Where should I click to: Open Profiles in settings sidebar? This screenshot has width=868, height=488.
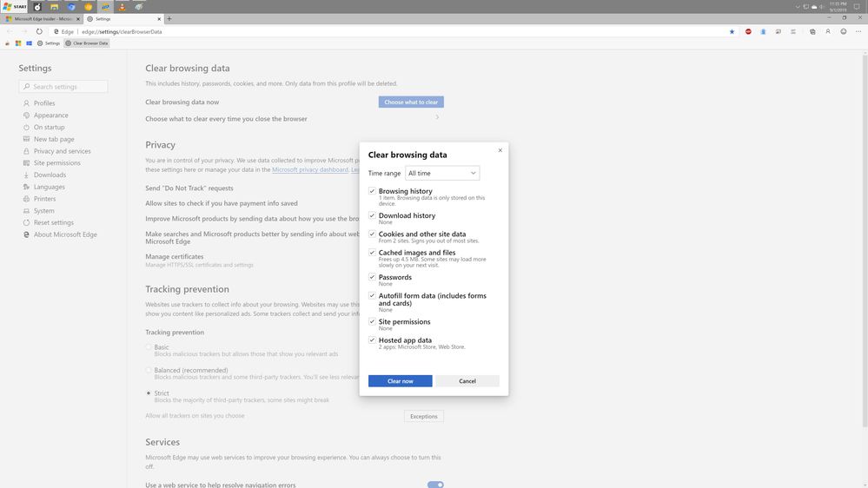click(44, 103)
